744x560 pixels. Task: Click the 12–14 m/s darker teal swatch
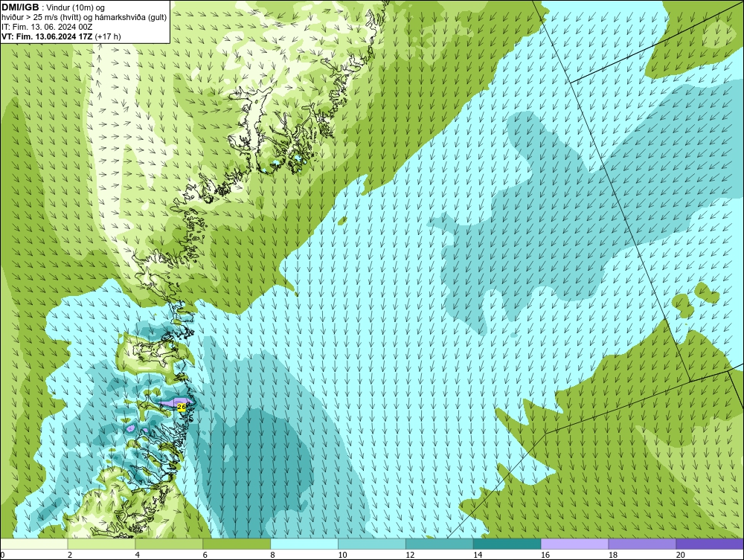pos(440,544)
